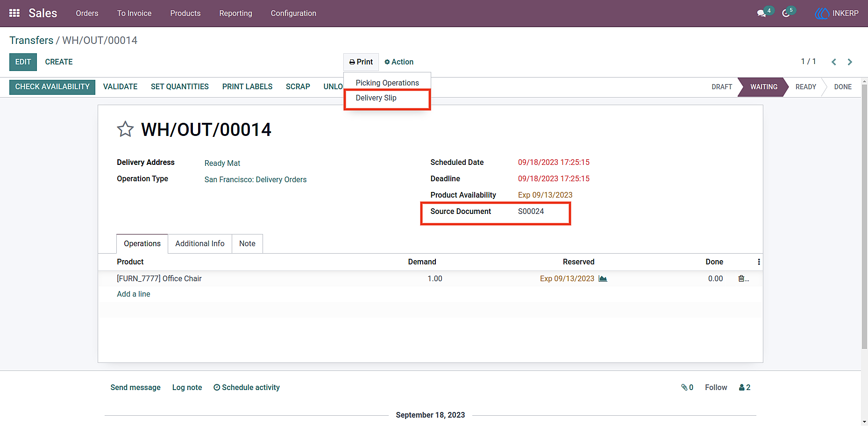This screenshot has height=426, width=868.
Task: Switch to the Additional Info tab
Action: pyautogui.click(x=200, y=243)
